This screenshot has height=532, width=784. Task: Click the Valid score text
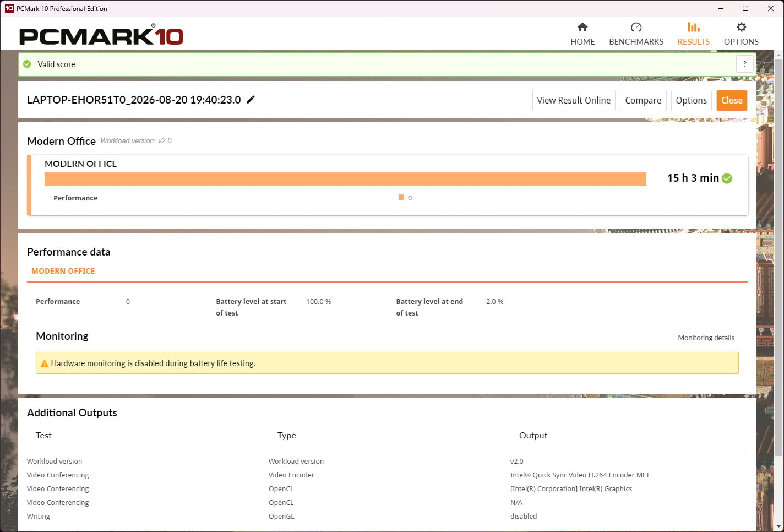coord(56,64)
